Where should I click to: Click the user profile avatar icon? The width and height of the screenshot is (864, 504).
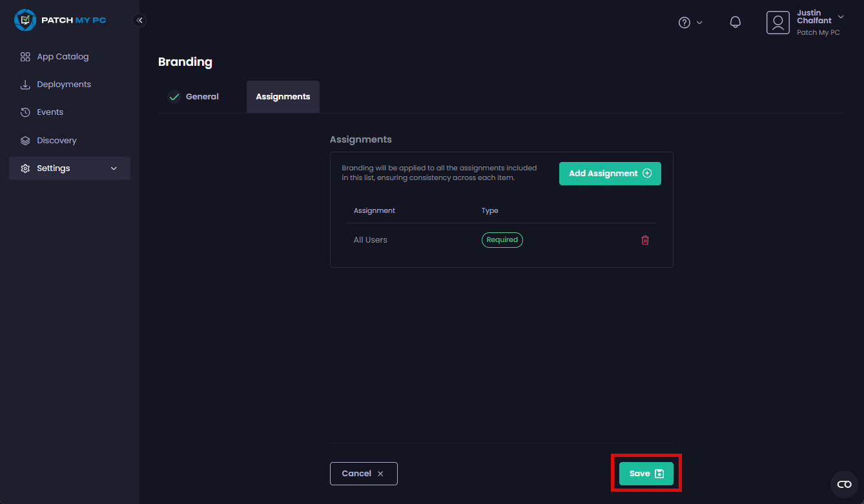pyautogui.click(x=777, y=23)
